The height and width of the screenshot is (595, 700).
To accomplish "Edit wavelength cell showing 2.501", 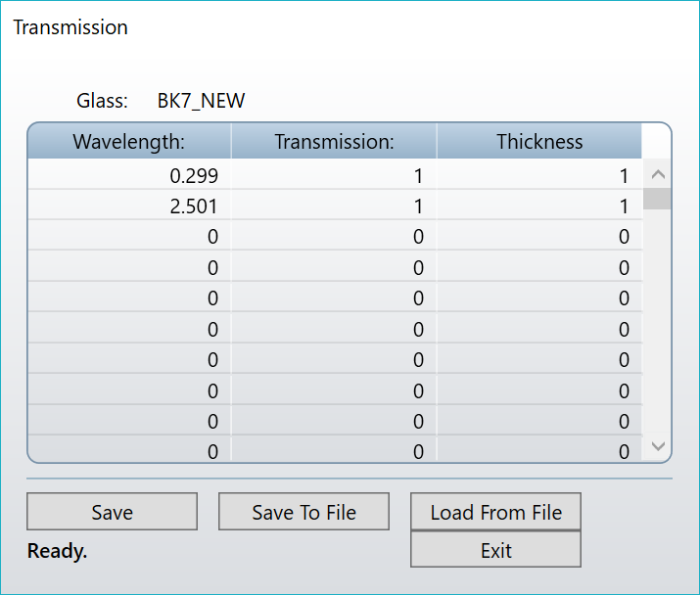I will pyautogui.click(x=129, y=206).
